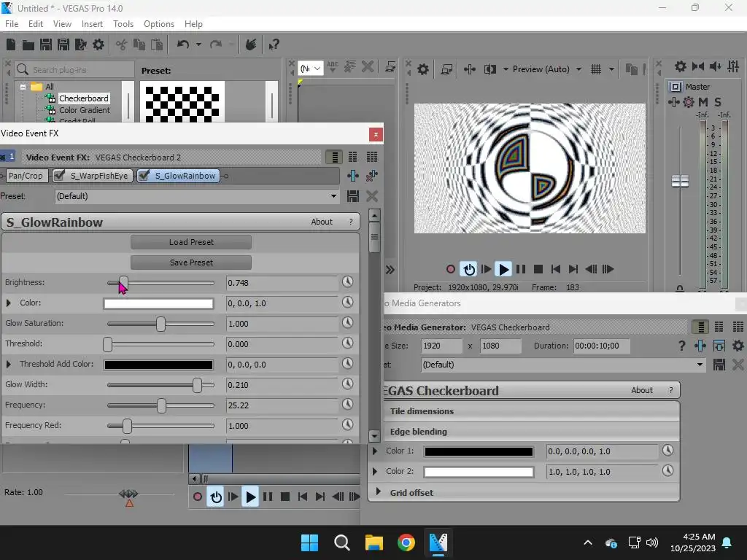Open Project Properties gear in main toolbar
This screenshot has height=560, width=747.
98,44
